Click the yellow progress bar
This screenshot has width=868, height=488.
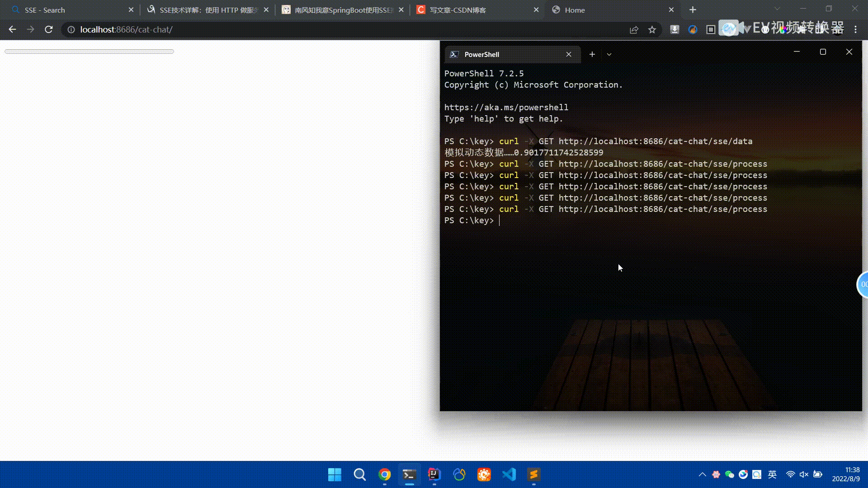coord(89,52)
